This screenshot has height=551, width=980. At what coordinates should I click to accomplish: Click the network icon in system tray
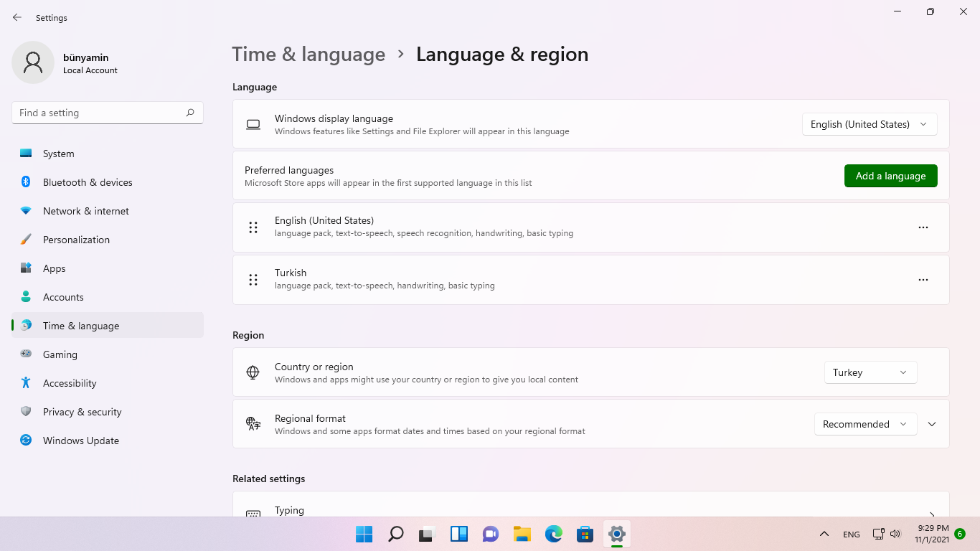pos(878,534)
